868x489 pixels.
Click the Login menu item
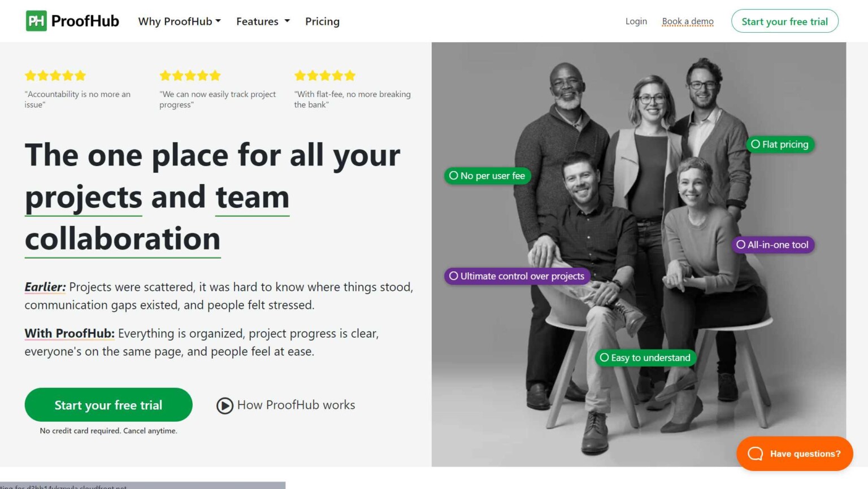pyautogui.click(x=636, y=21)
